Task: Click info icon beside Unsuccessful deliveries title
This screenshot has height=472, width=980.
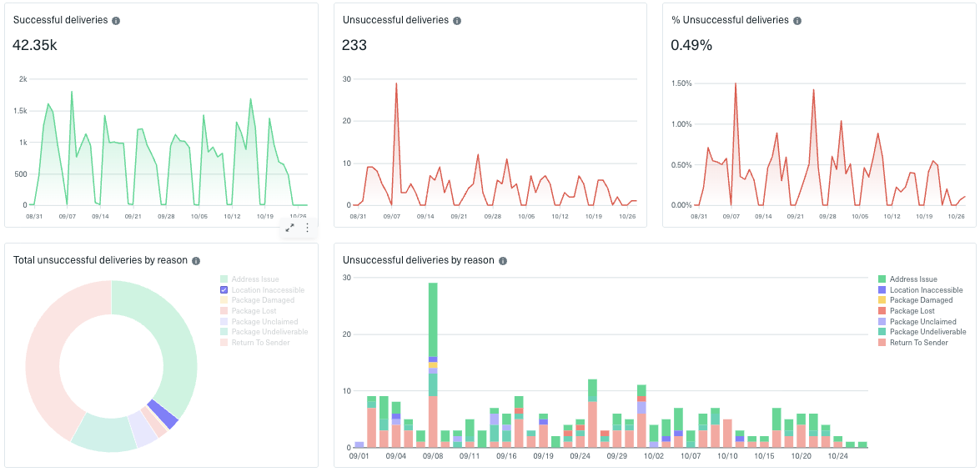Action: tap(457, 21)
